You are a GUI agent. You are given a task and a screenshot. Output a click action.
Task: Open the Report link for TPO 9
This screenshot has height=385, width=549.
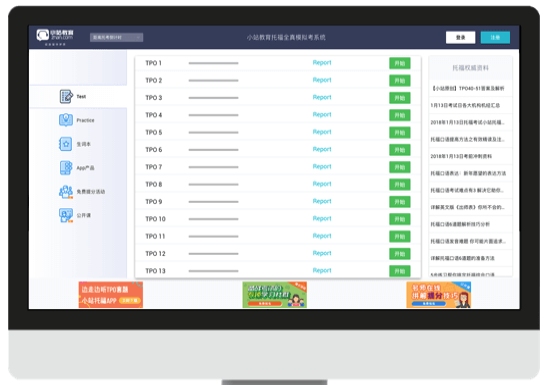point(322,201)
